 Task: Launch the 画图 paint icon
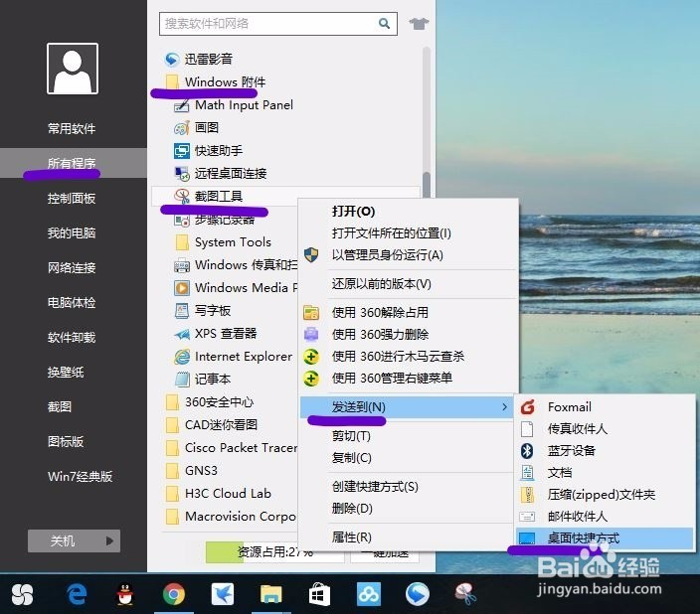point(181,128)
